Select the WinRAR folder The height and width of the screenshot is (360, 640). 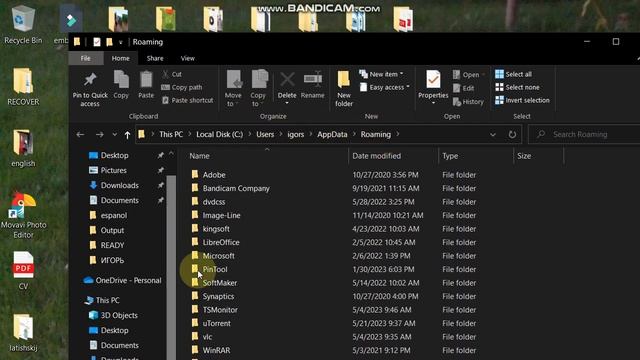click(216, 350)
